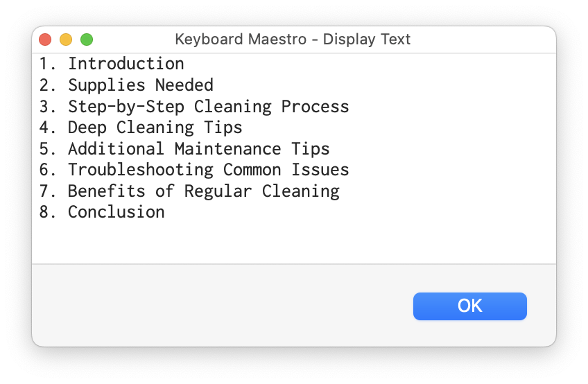The width and height of the screenshot is (588, 384).
Task: Place cursor on the word "Needed"
Action: 184,85
